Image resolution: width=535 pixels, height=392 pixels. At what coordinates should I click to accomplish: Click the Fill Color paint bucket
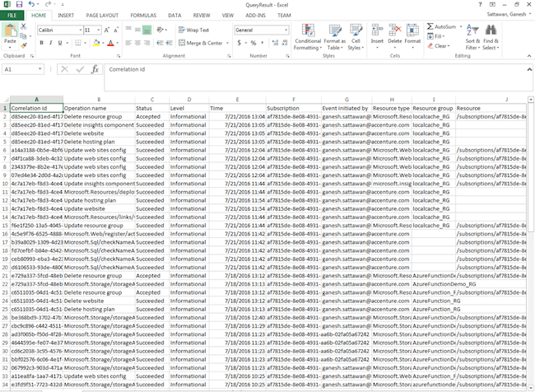[96, 43]
